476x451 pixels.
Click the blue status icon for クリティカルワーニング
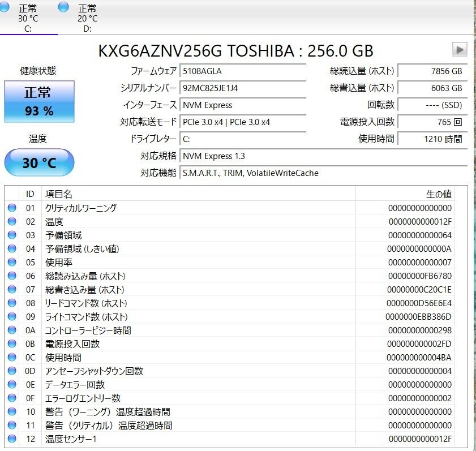[x=12, y=208]
